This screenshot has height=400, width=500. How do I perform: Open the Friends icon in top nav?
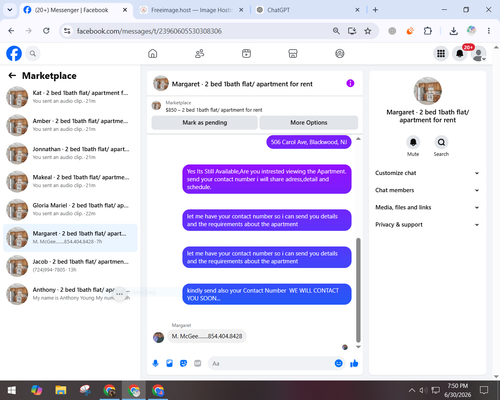point(199,53)
